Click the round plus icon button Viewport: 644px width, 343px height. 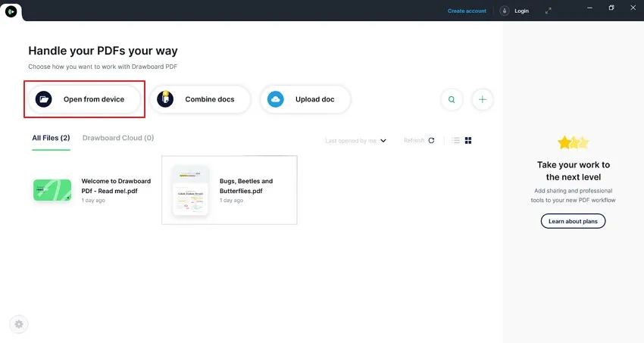point(482,100)
